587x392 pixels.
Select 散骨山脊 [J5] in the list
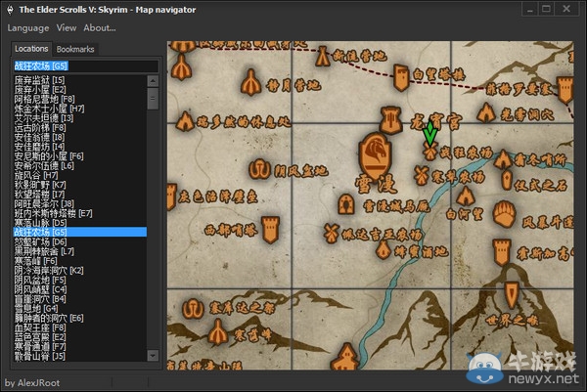[x=80, y=356]
